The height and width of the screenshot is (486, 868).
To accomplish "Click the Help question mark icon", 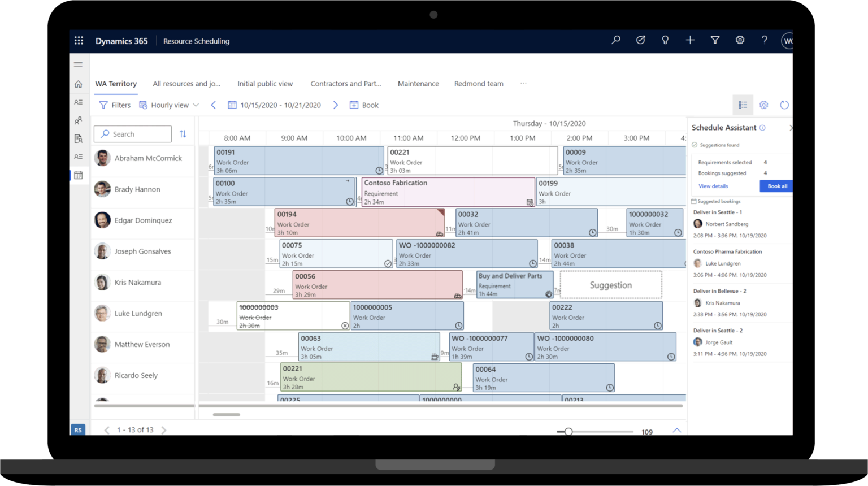I will coord(765,40).
